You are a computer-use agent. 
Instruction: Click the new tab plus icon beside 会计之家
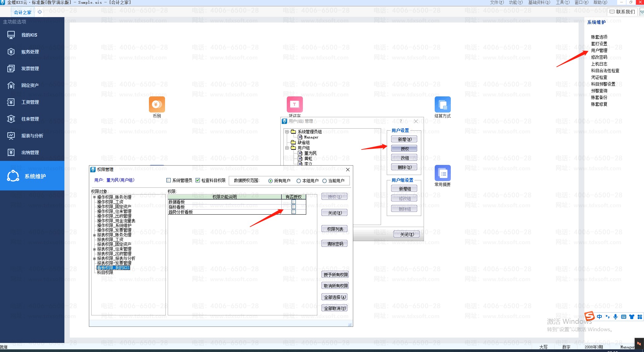click(40, 12)
